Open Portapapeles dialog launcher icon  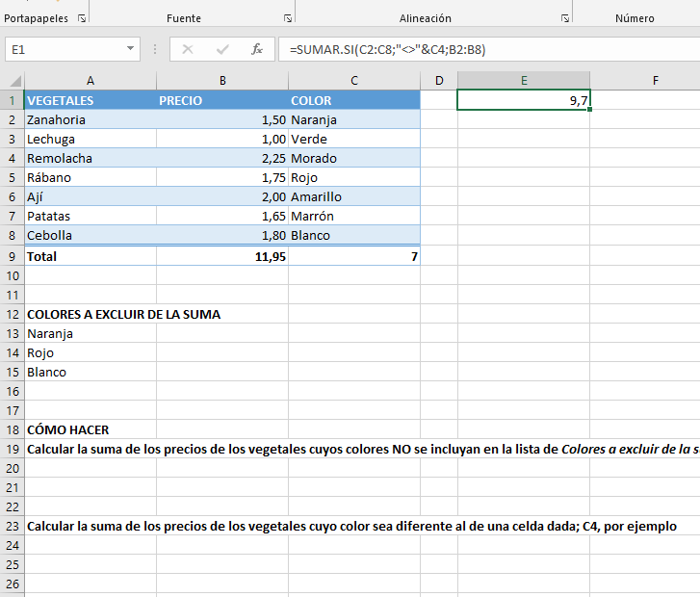[82, 18]
